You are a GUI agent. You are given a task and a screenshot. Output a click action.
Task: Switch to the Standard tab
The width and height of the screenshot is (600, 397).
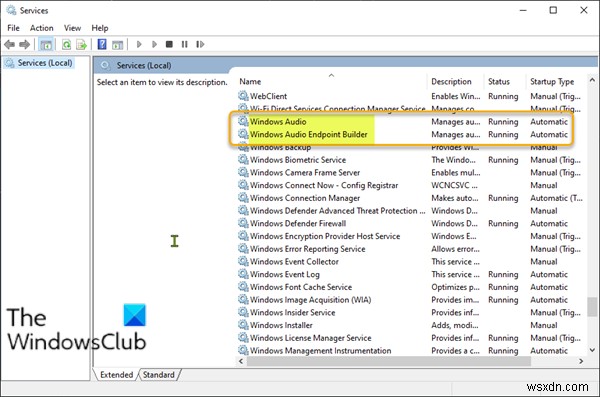tap(159, 375)
